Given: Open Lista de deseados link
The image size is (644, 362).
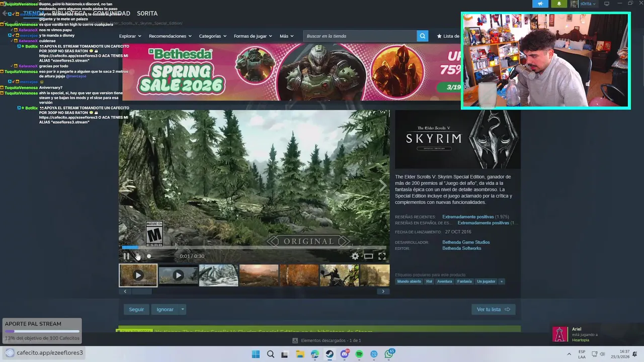Looking at the screenshot, I should click(448, 36).
